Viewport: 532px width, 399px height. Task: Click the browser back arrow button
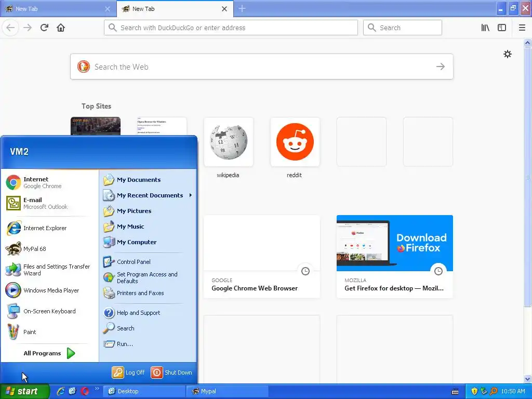(x=10, y=28)
